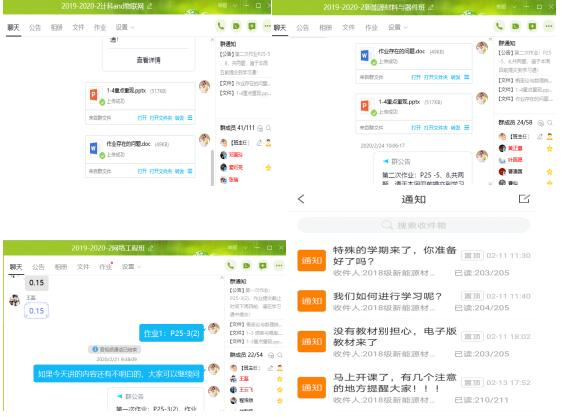The height and width of the screenshot is (417, 571).
Task: Open more options in 计科and物联网 group window
Action: 267,26
